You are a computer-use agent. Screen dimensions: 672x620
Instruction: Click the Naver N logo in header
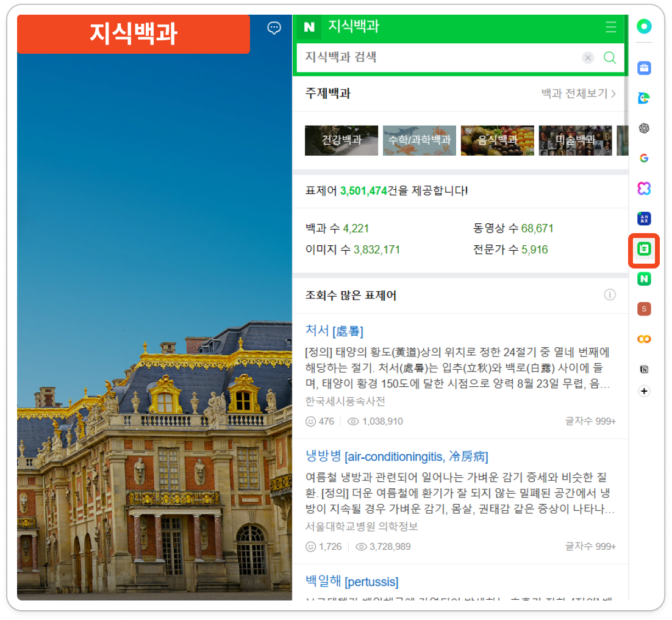point(309,27)
